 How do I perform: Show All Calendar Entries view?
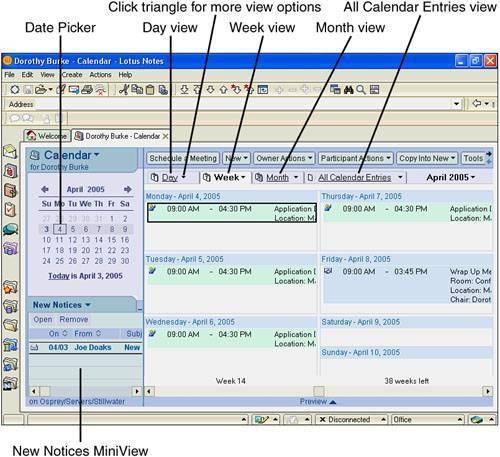pyautogui.click(x=355, y=177)
